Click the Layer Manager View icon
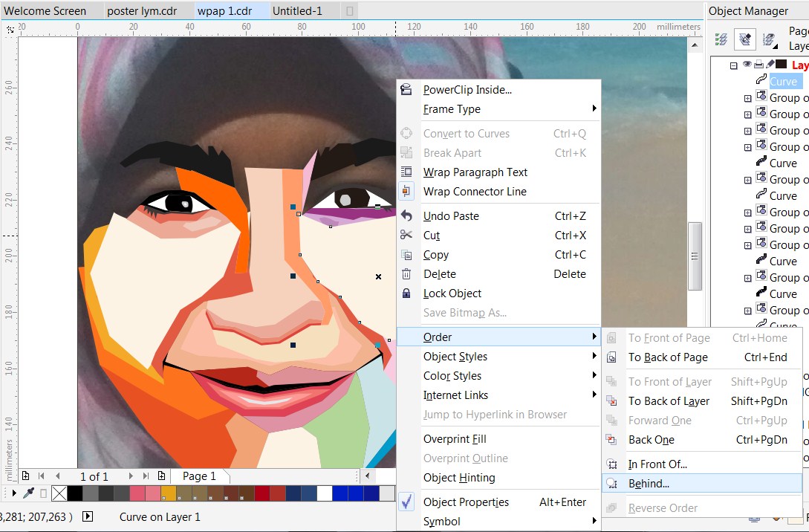Viewport: 809px width, 532px height. click(767, 39)
